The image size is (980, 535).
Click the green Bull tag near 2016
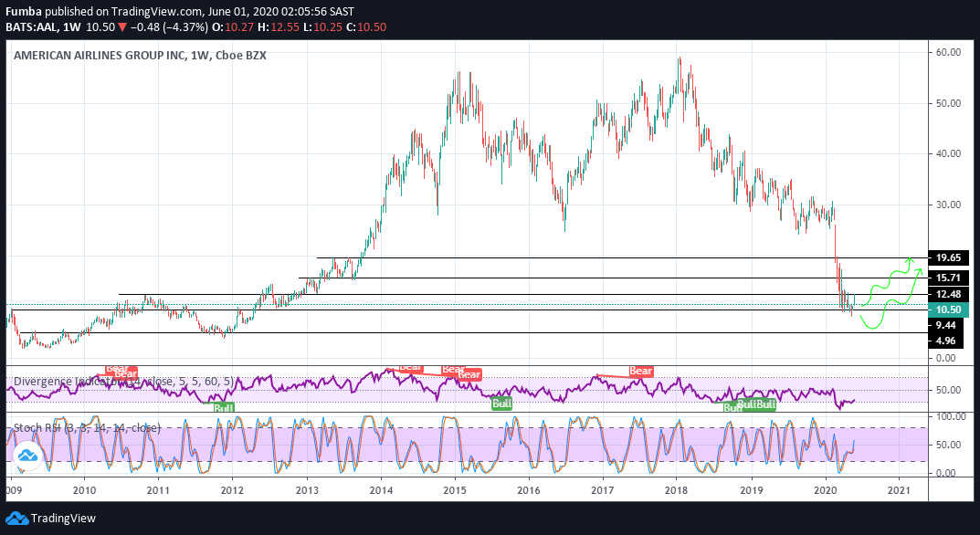click(x=502, y=404)
